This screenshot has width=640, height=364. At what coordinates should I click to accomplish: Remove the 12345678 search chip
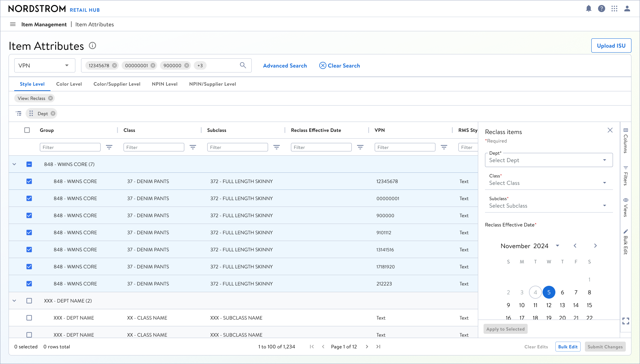coord(114,65)
